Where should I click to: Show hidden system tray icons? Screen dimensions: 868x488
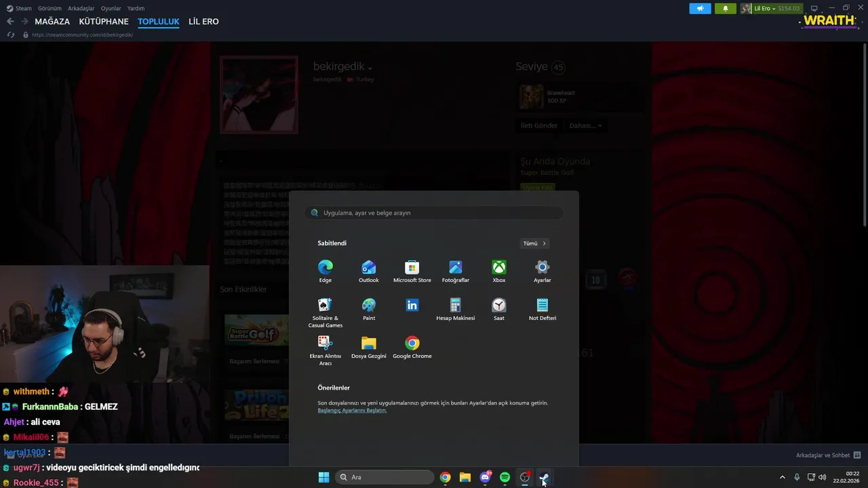(782, 477)
